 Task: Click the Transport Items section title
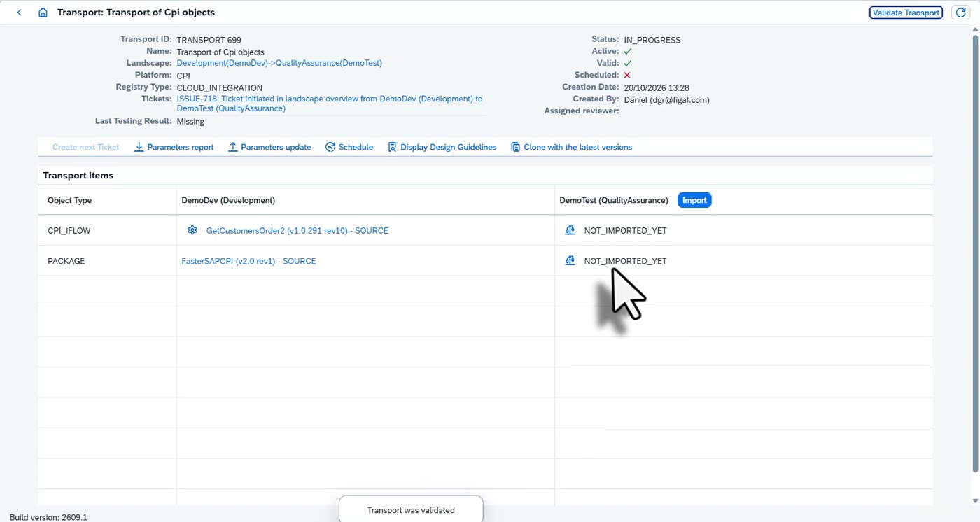[x=78, y=176]
